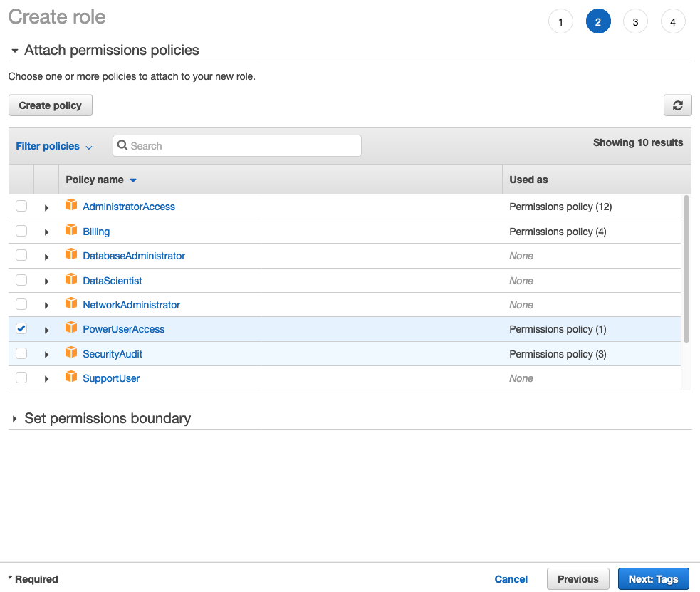
Task: Click the magnifying glass in the search box
Action: pos(124,145)
